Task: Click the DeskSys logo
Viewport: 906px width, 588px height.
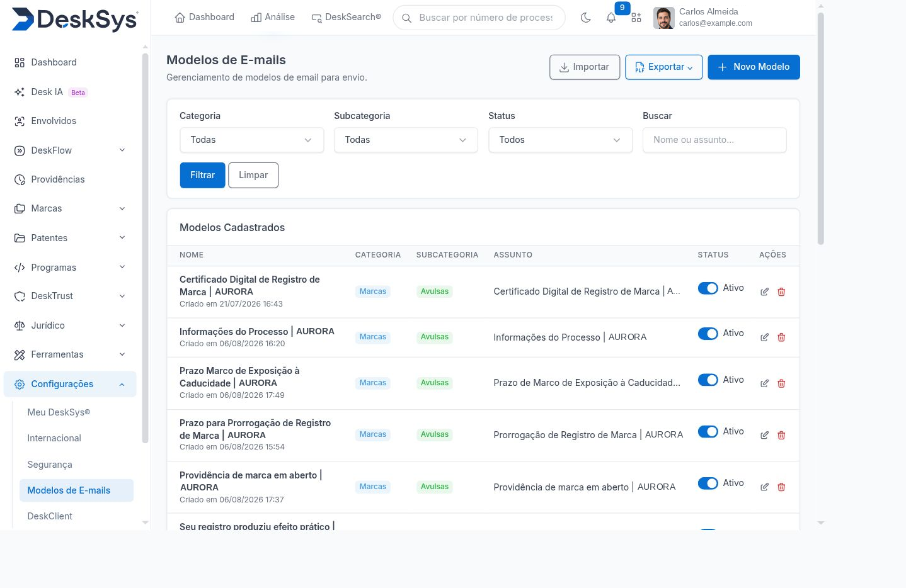Action: tap(75, 19)
